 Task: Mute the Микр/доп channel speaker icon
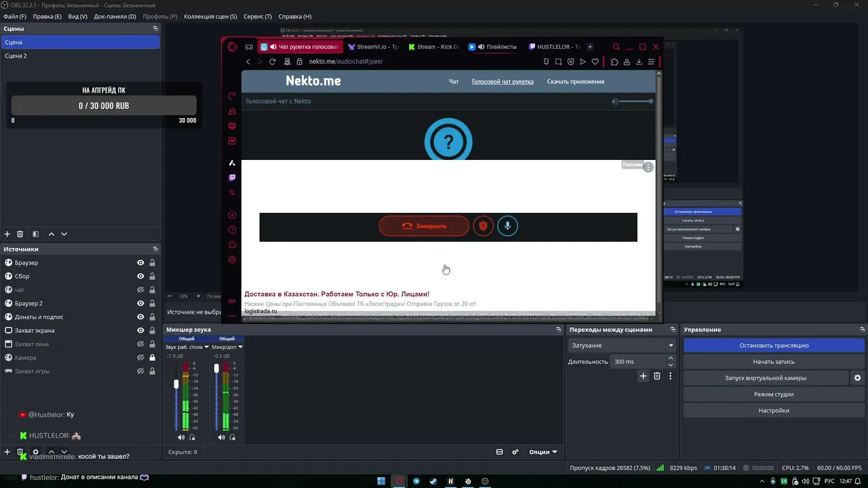[x=221, y=437]
